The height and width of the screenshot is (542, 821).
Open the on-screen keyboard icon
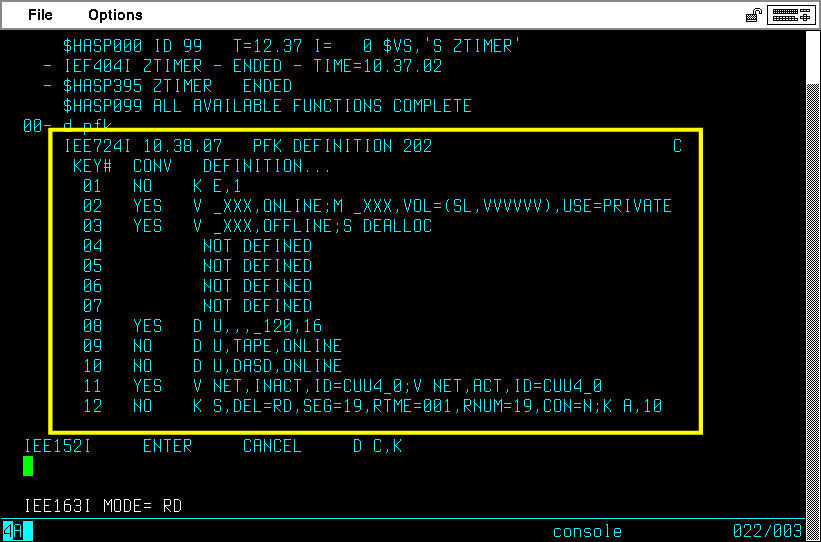pyautogui.click(x=791, y=15)
